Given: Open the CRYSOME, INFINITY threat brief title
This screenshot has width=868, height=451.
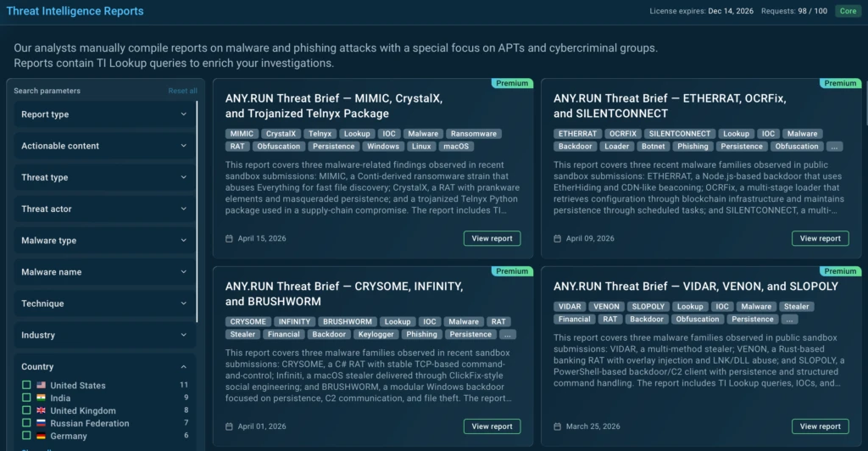Looking at the screenshot, I should (x=344, y=294).
